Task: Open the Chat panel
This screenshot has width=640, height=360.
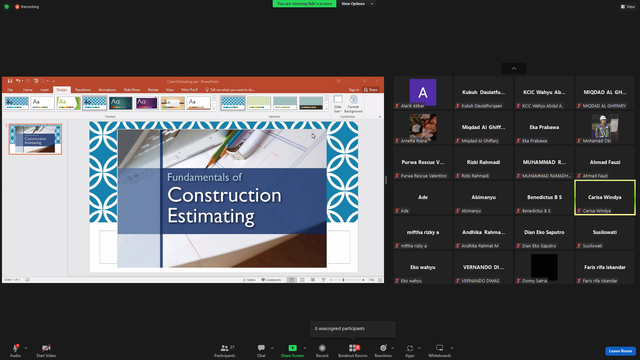Action: (x=261, y=350)
